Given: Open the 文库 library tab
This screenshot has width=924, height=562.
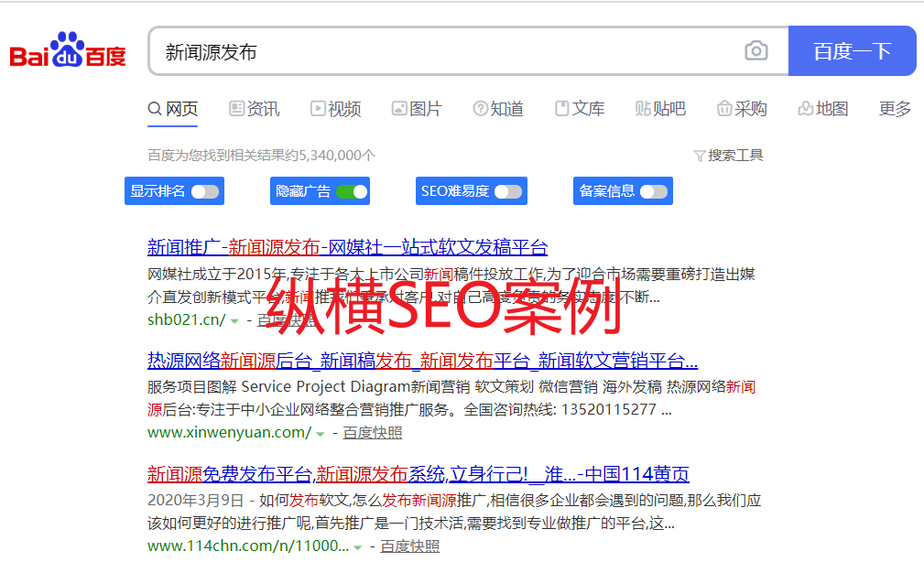Looking at the screenshot, I should click(580, 109).
